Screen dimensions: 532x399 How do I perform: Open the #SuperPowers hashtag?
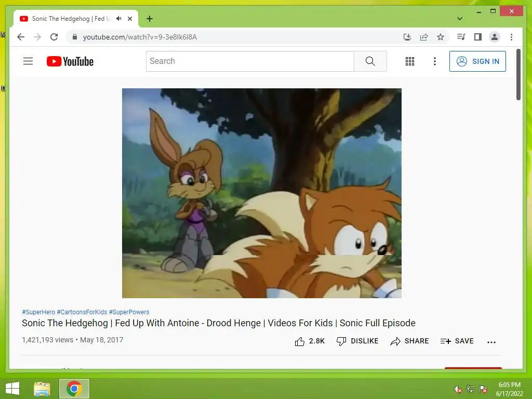point(129,312)
